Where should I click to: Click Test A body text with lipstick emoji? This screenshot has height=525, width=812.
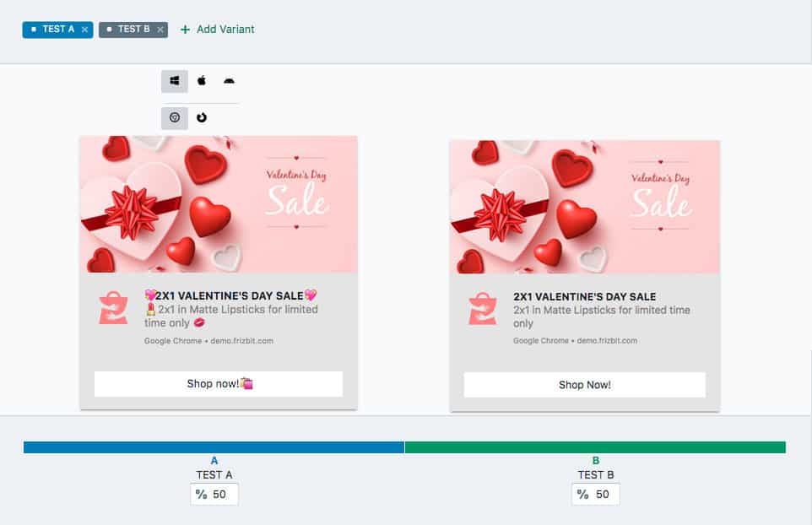click(x=231, y=316)
